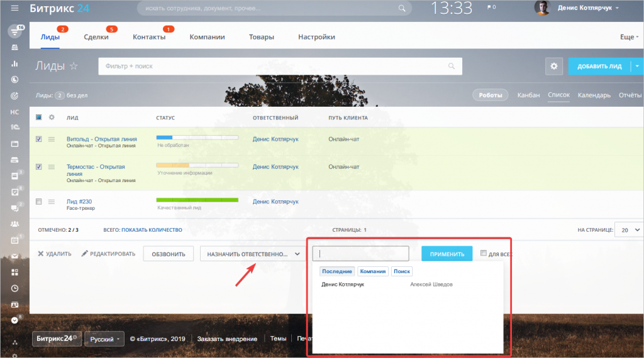This screenshot has height=358, width=644.
Task: Open the four-squares apps icon in sidebar
Action: pyautogui.click(x=15, y=273)
